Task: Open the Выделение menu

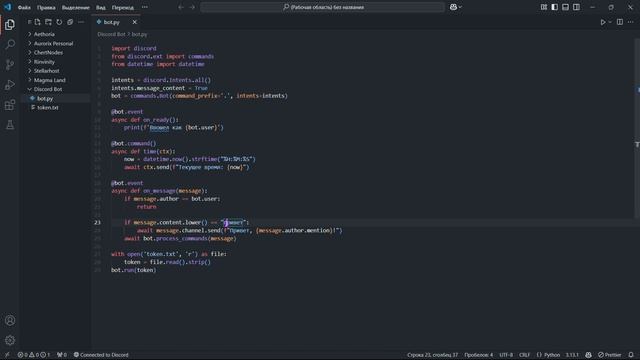Action: pyautogui.click(x=76, y=7)
